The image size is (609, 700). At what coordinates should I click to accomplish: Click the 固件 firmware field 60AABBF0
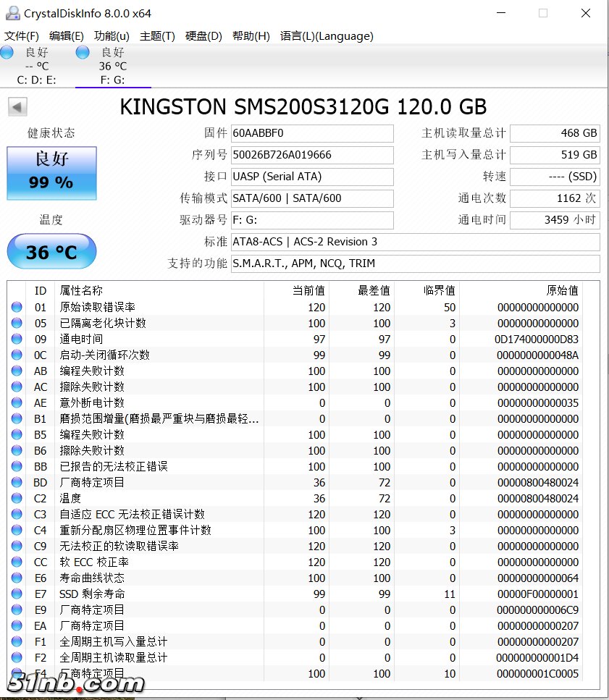pyautogui.click(x=311, y=133)
